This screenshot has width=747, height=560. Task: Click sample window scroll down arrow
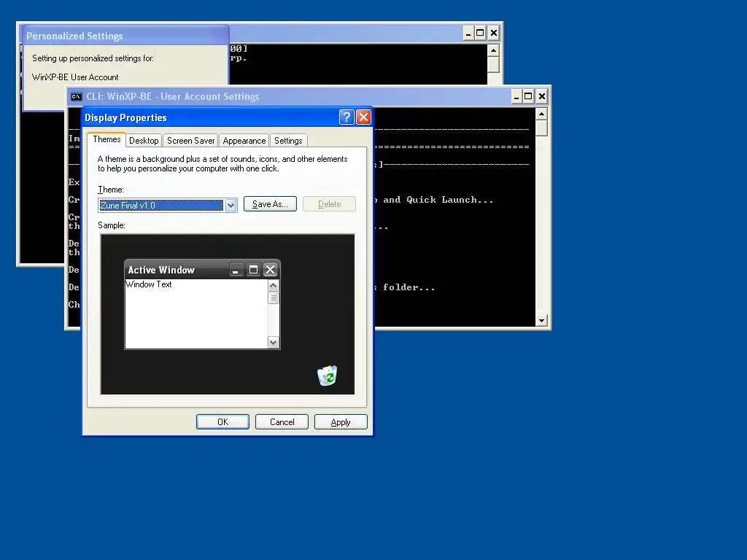click(x=274, y=342)
